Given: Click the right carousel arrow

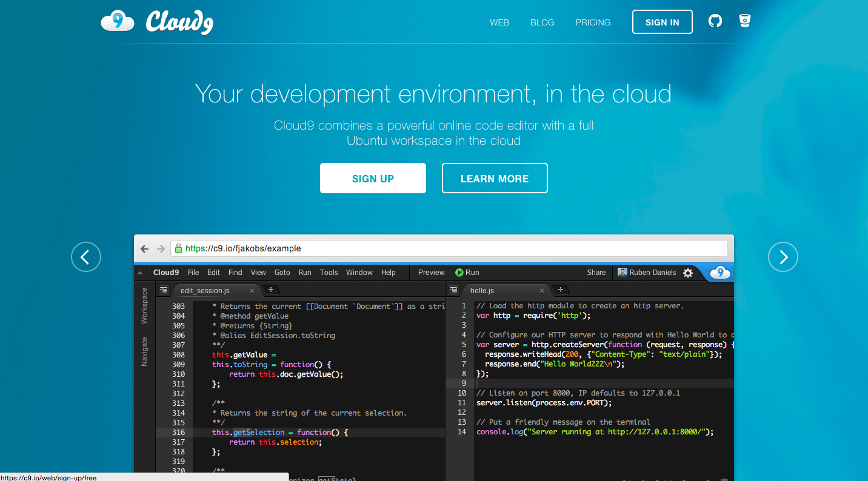Looking at the screenshot, I should pyautogui.click(x=783, y=257).
